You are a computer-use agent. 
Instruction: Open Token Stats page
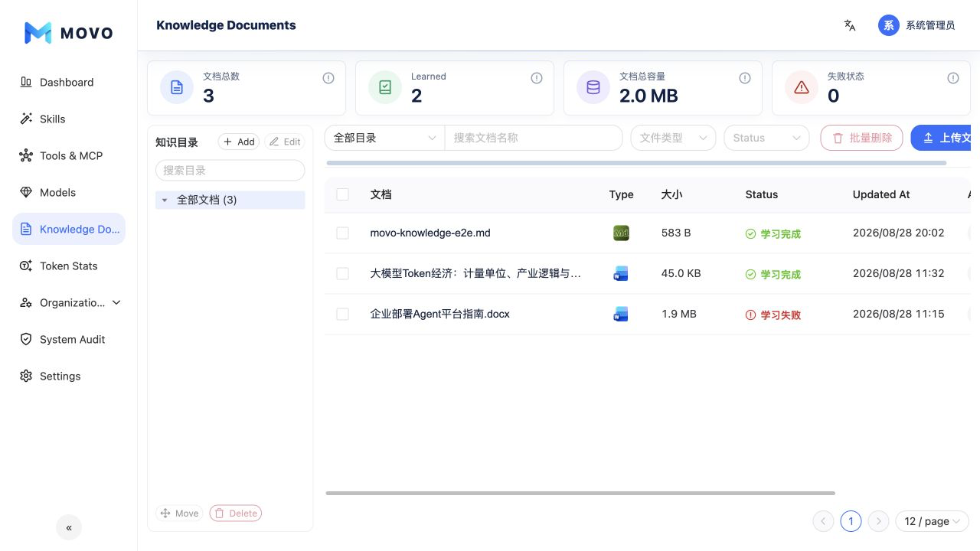(68, 266)
